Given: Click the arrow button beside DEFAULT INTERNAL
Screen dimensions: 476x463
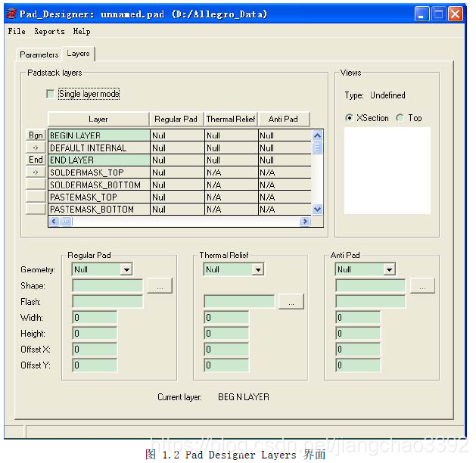Looking at the screenshot, I should [x=36, y=148].
